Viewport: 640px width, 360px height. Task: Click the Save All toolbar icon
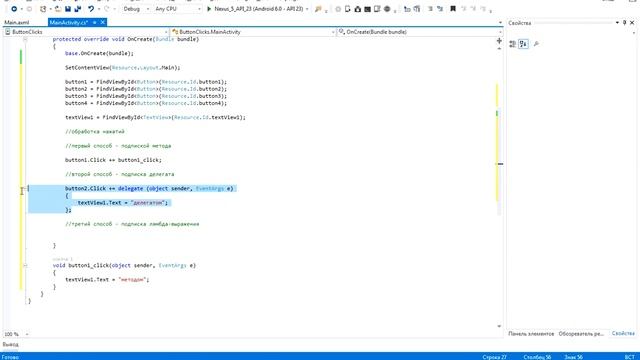click(x=78, y=9)
